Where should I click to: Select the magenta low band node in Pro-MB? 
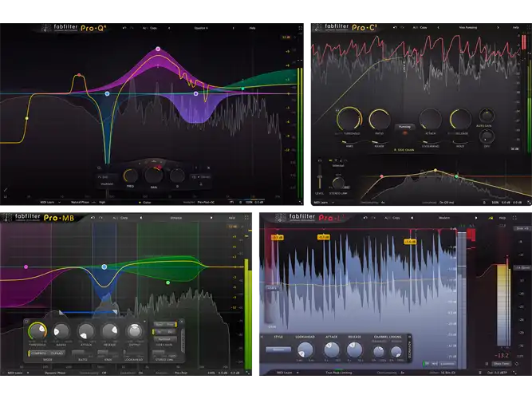[x=26, y=267]
